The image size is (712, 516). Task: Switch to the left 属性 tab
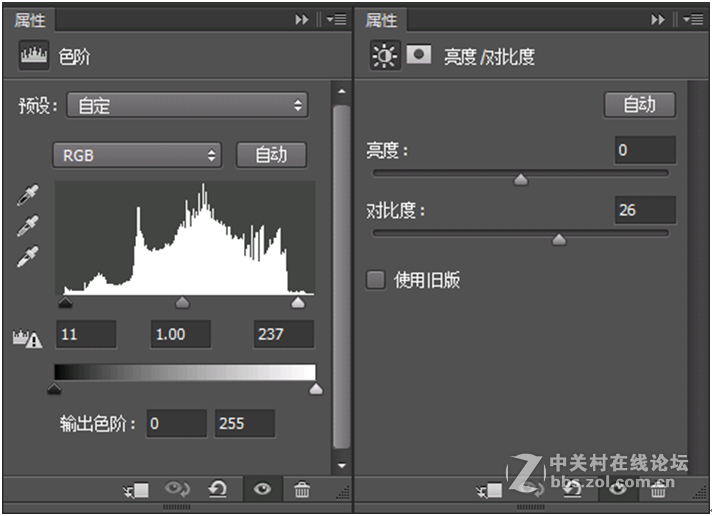[30, 20]
